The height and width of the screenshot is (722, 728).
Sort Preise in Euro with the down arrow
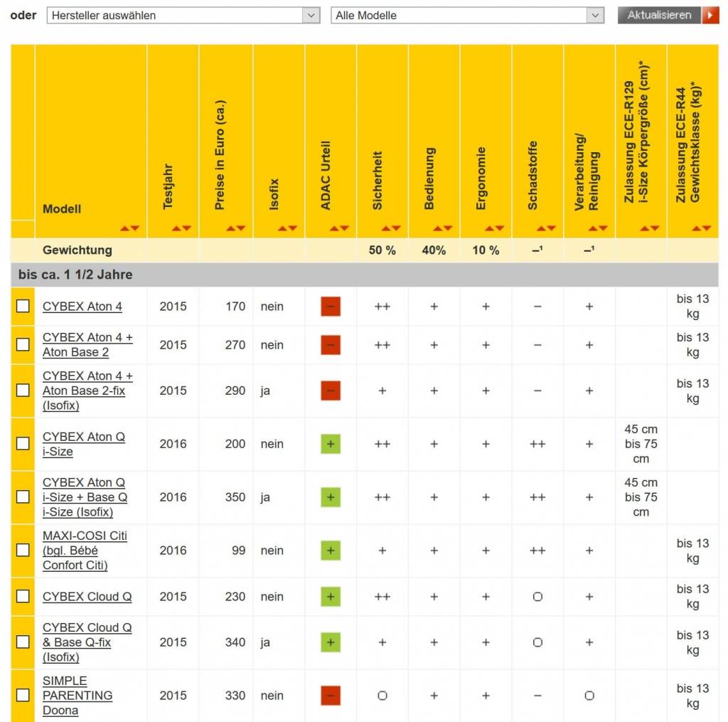pyautogui.click(x=241, y=228)
